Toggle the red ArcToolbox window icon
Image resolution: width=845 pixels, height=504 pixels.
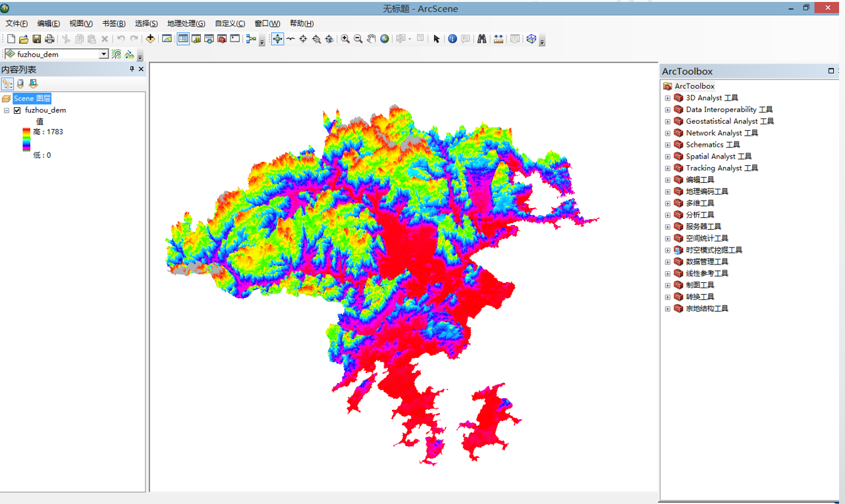222,39
